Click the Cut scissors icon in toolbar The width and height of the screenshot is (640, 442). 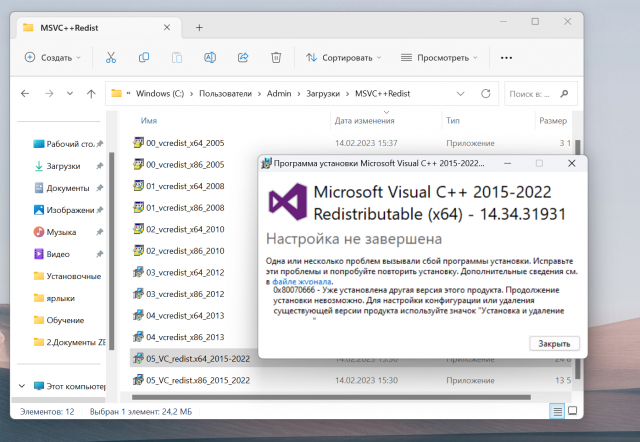(x=111, y=58)
